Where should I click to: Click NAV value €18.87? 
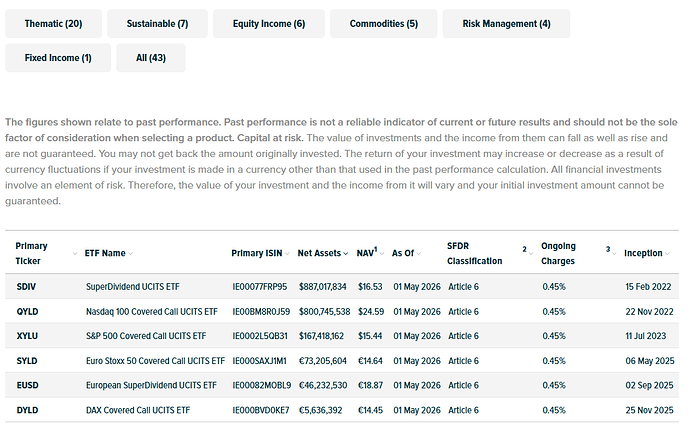click(x=370, y=385)
